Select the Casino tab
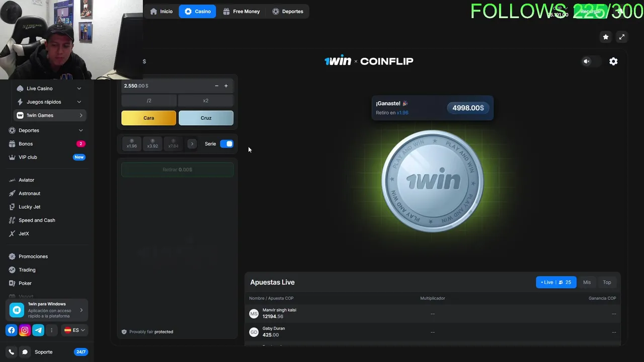The height and width of the screenshot is (362, 644). pos(197,11)
